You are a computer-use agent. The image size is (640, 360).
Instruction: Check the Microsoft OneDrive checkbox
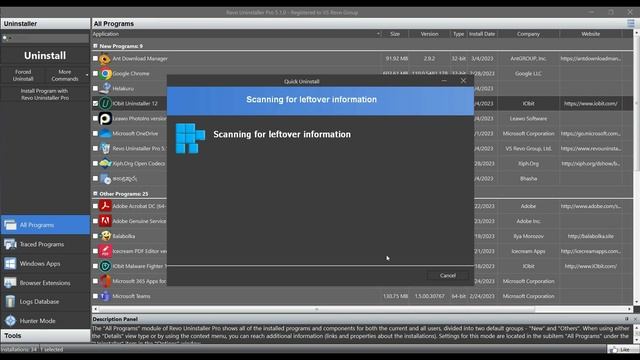coord(95,133)
